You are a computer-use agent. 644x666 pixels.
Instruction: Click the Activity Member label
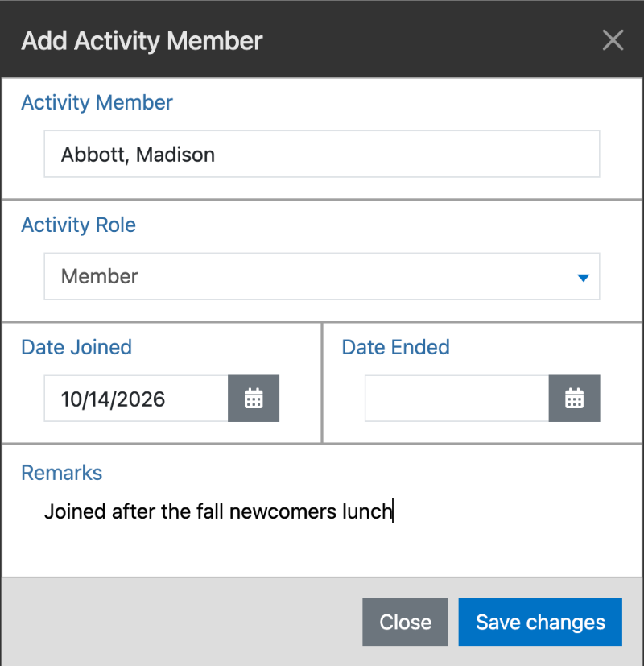(97, 102)
